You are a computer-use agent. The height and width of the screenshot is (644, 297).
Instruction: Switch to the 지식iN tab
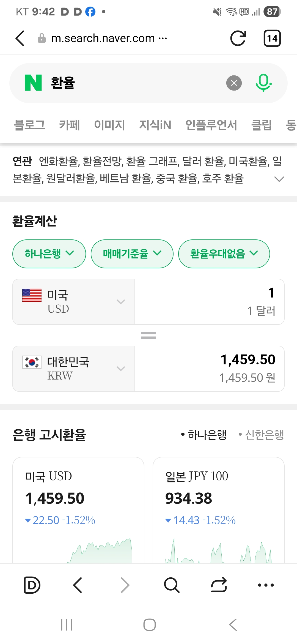point(155,125)
